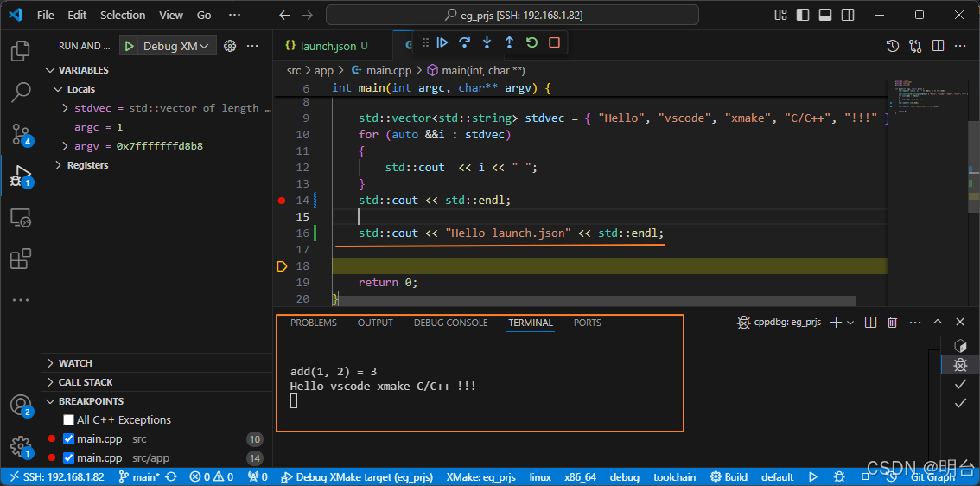Toggle panel layout button in title bar
Screen dimensions: 980x486
pos(825,15)
